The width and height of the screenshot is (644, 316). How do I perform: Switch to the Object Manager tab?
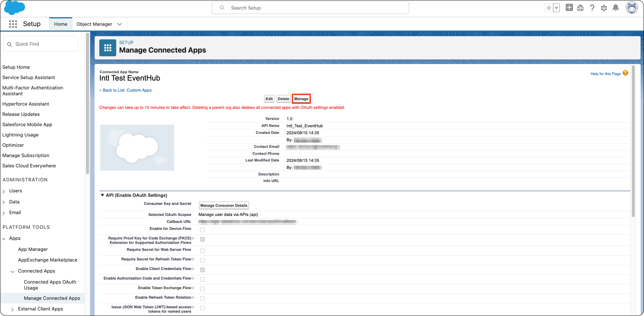pos(94,24)
